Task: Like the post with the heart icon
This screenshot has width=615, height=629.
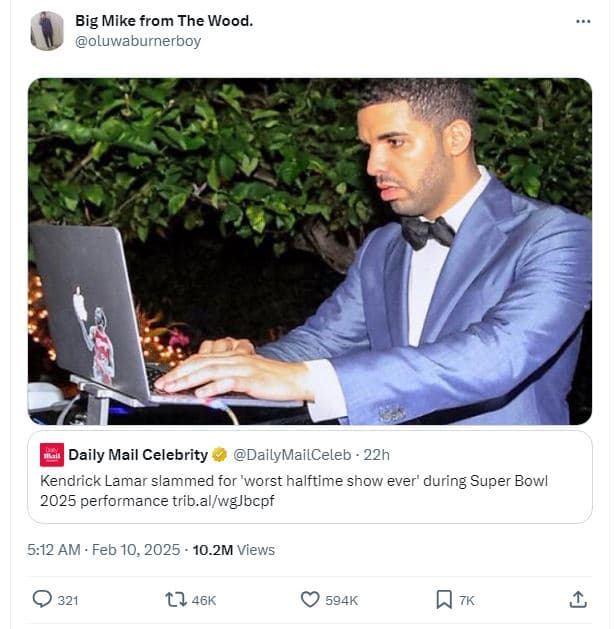Action: [310, 599]
